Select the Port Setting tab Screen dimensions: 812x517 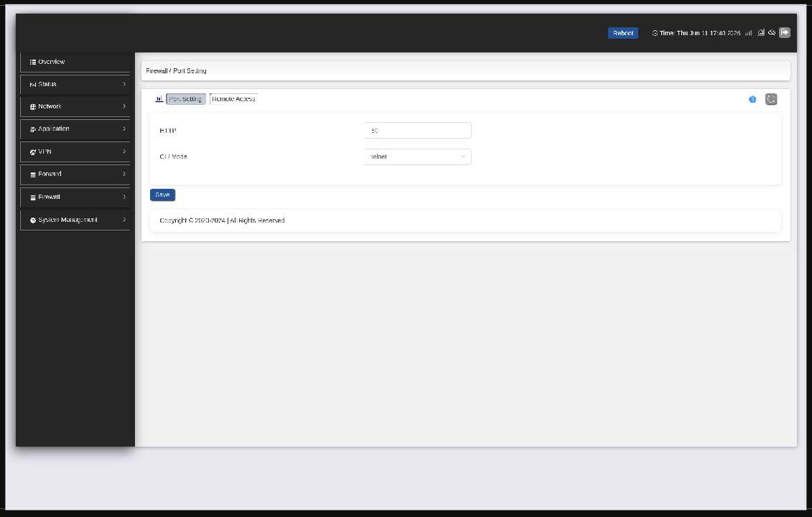click(x=185, y=99)
